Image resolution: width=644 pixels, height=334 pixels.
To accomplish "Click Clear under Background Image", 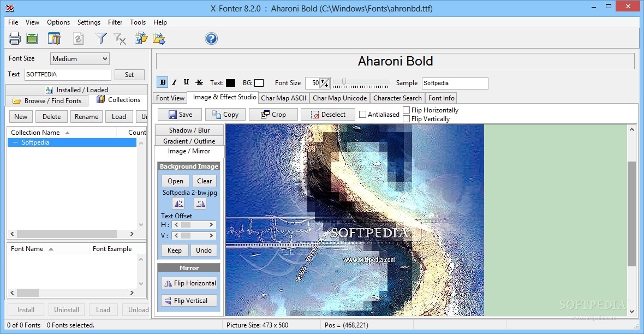I will 204,181.
